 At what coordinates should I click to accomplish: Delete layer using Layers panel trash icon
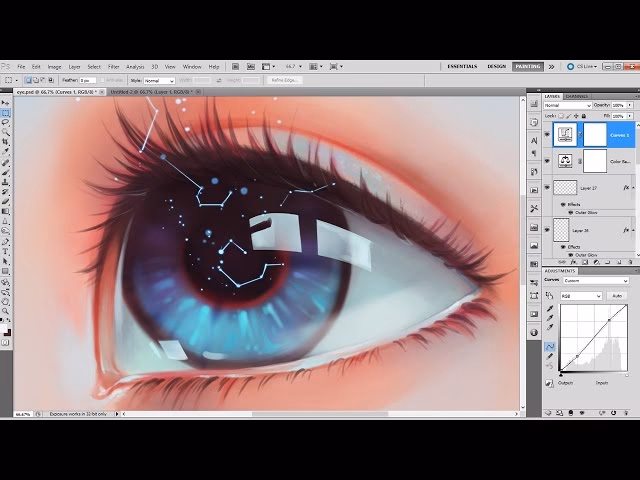pos(631,262)
